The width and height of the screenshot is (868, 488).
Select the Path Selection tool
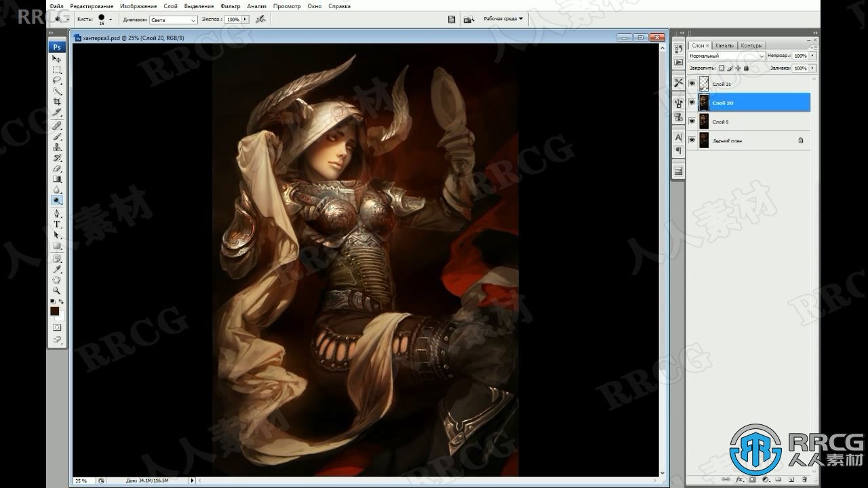57,235
